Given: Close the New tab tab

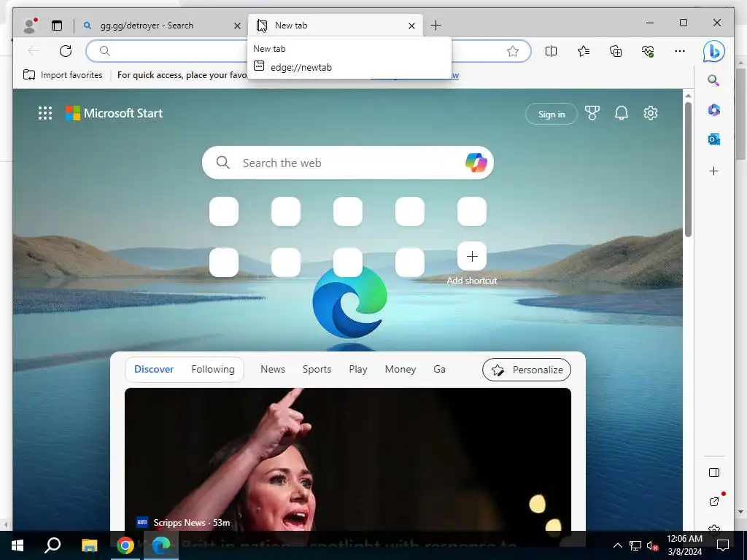Looking at the screenshot, I should point(411,26).
